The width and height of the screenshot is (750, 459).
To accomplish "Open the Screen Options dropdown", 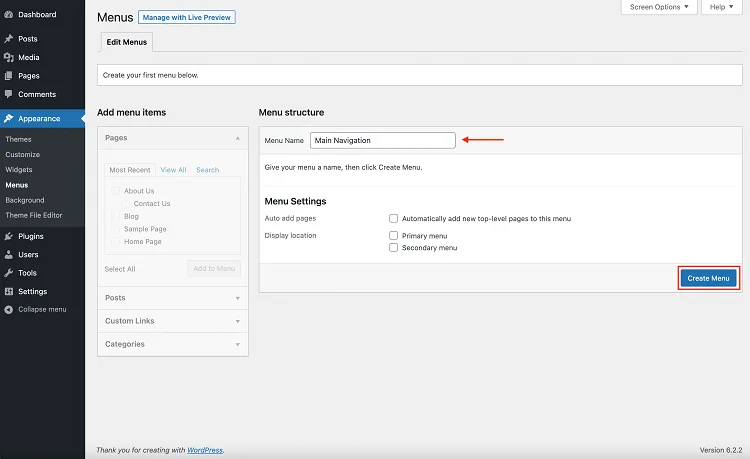I will pos(659,7).
